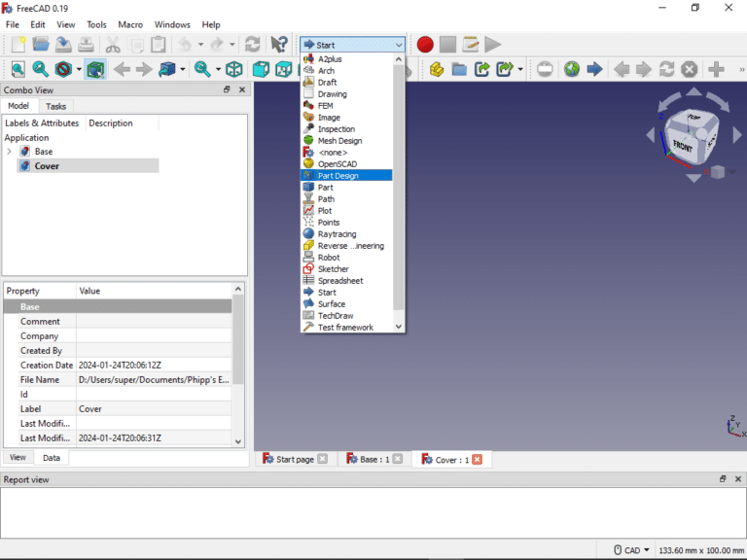
Task: Choose A2plus workbench in the list
Action: point(346,59)
